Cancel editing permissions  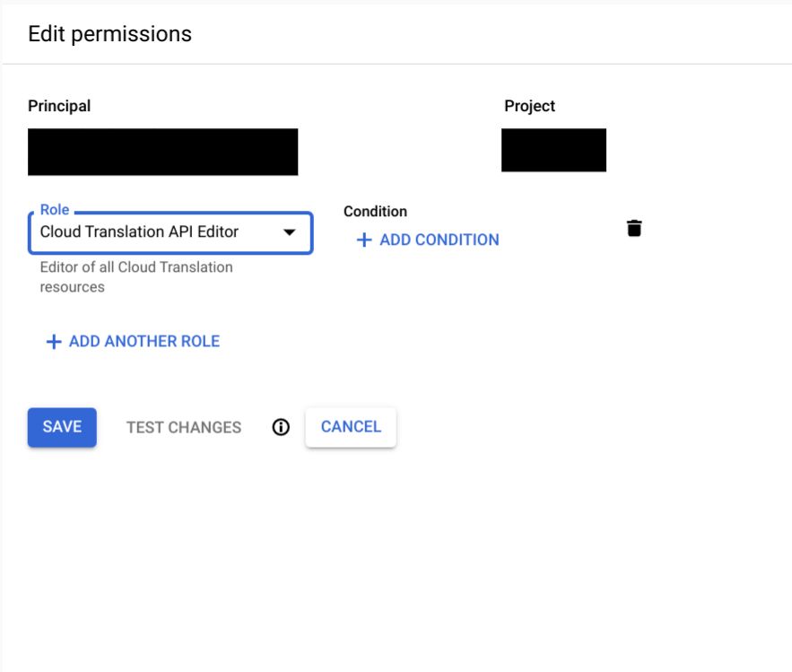tap(351, 427)
